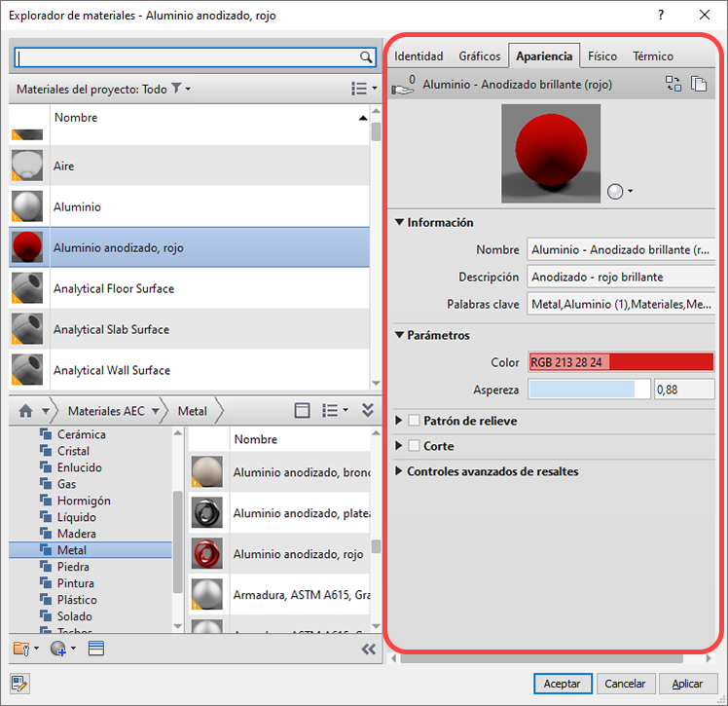This screenshot has height=706, width=728.
Task: Open the Home breadcrumb dropdown arrow
Action: (46, 411)
